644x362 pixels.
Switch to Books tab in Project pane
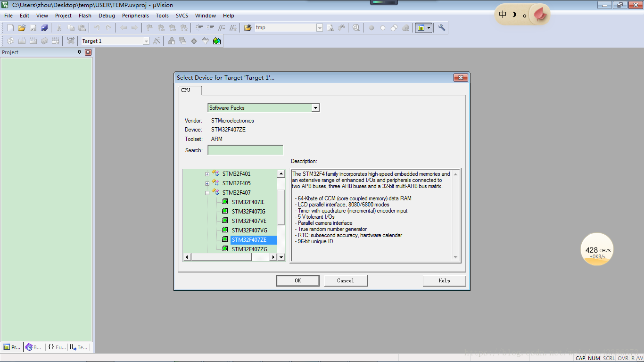(x=34, y=347)
